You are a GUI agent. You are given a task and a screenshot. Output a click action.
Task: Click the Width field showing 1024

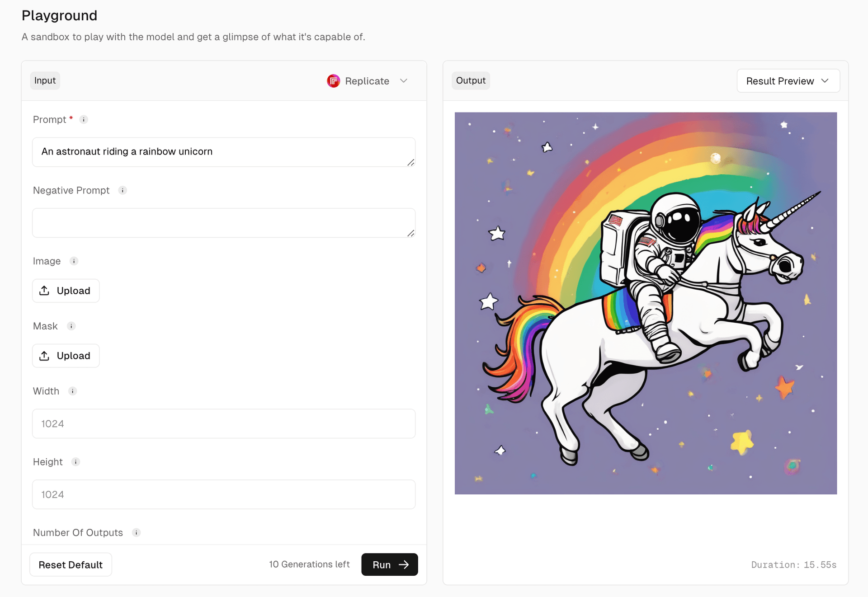coord(223,423)
